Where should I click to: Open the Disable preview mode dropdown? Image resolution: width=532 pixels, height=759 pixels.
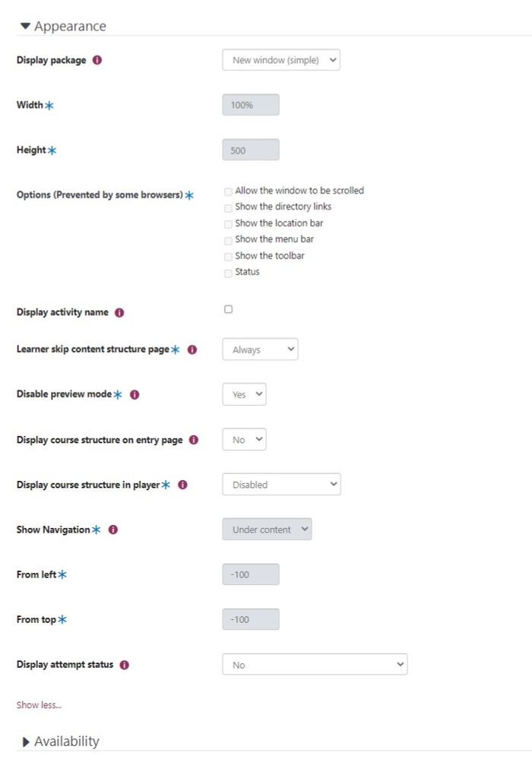pos(244,395)
